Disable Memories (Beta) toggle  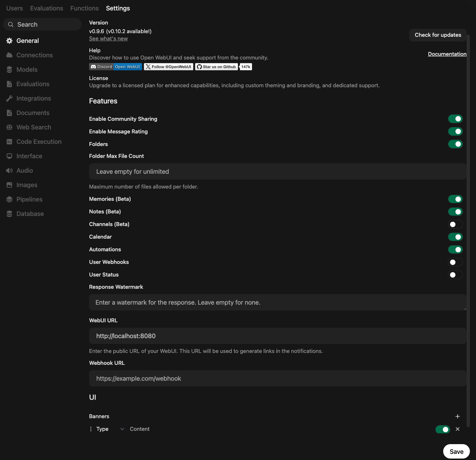coord(455,199)
